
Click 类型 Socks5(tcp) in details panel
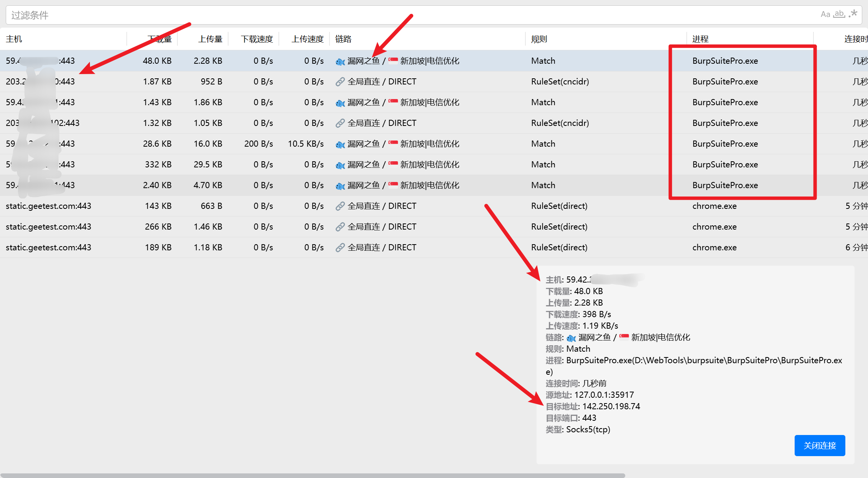[x=578, y=429]
